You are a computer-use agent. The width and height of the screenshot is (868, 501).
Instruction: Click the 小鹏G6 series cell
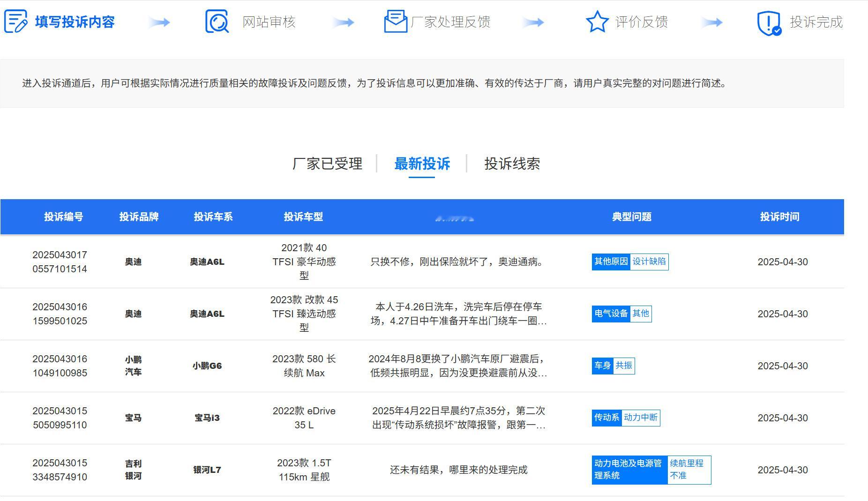pyautogui.click(x=207, y=366)
